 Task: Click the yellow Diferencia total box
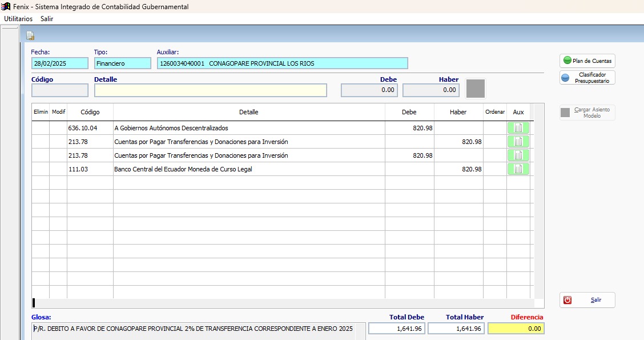click(516, 329)
